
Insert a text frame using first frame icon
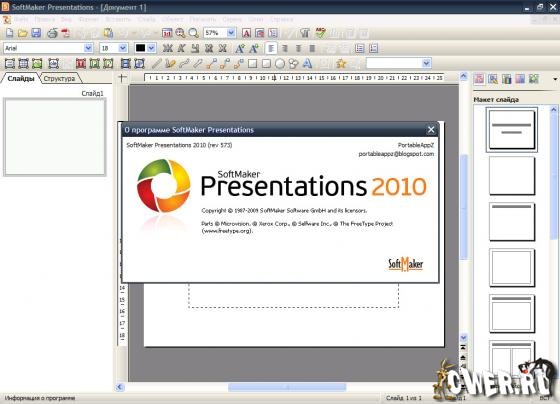pyautogui.click(x=10, y=64)
